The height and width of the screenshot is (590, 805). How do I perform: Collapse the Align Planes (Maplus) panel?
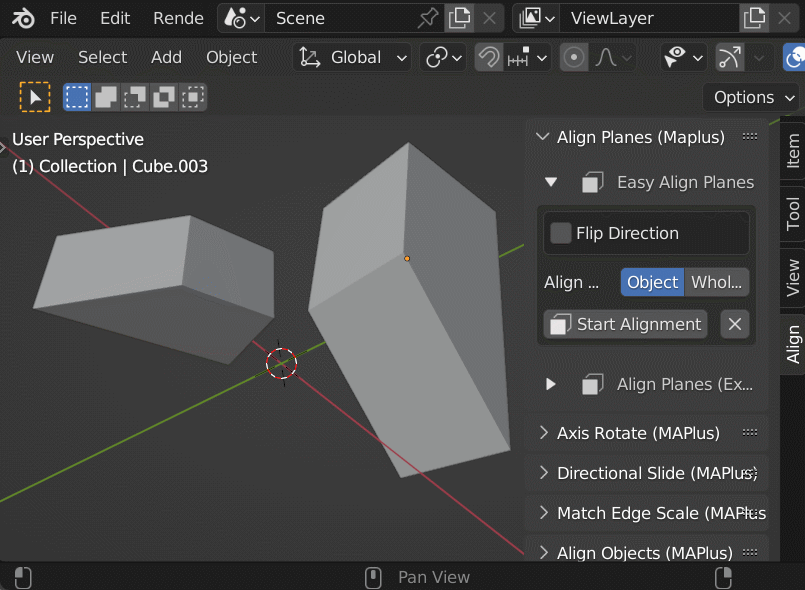(542, 137)
